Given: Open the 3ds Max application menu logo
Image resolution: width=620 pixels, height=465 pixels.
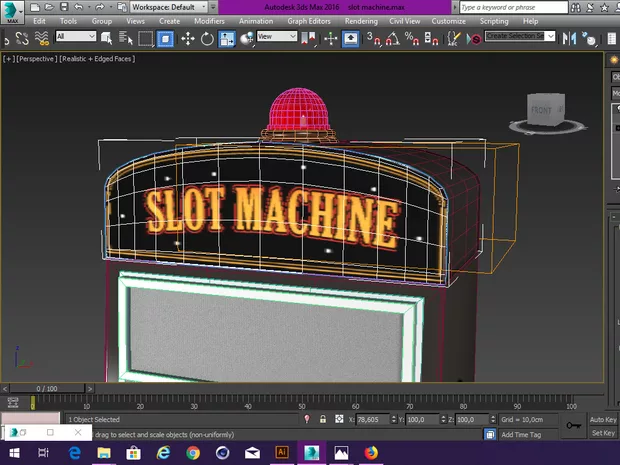Looking at the screenshot, I should click(13, 10).
